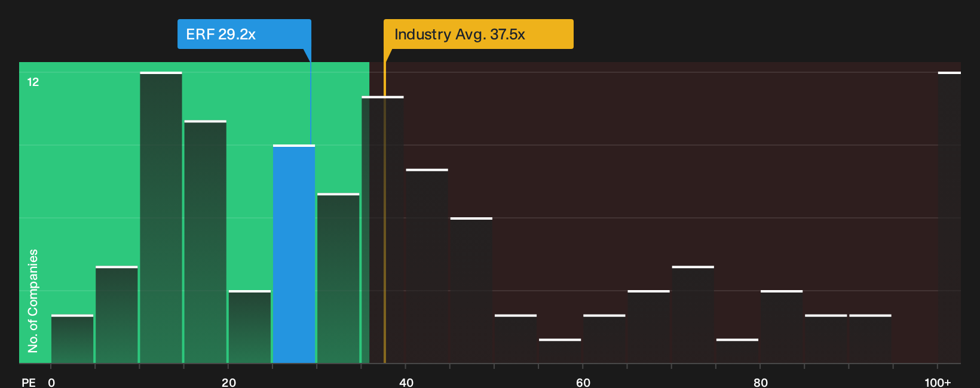The image size is (980, 388).
Task: Click the '12' y-axis value label
Action: tap(33, 82)
